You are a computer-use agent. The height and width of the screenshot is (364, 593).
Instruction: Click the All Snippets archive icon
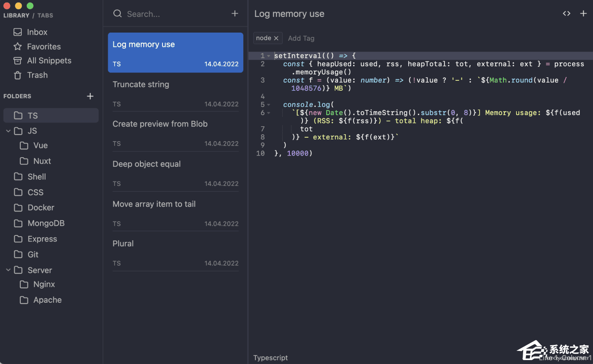[x=17, y=61]
